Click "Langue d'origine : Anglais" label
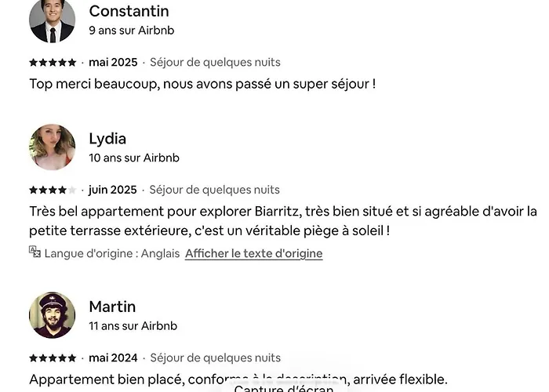The width and height of the screenshot is (549, 392). (x=112, y=253)
